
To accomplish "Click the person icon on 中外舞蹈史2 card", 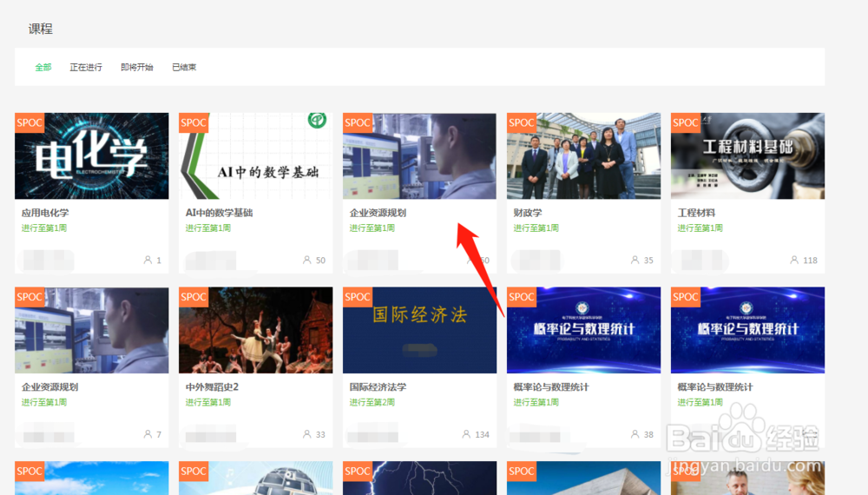I will pos(306,434).
